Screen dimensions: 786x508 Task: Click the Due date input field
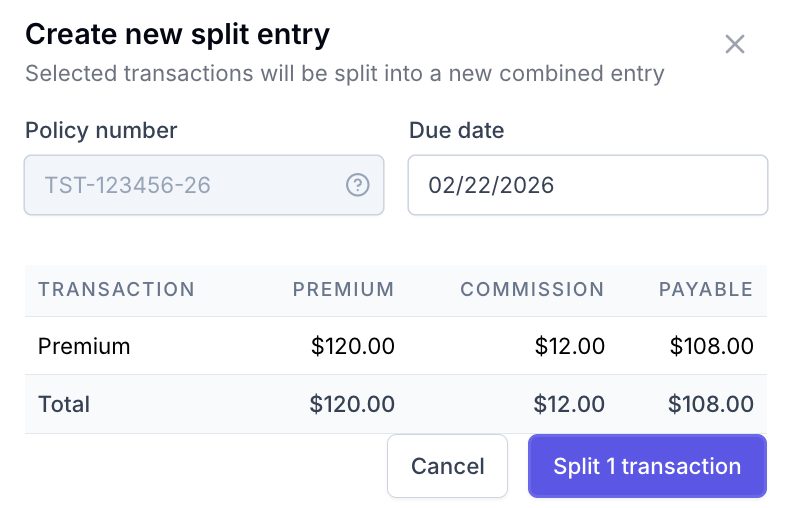(x=587, y=185)
